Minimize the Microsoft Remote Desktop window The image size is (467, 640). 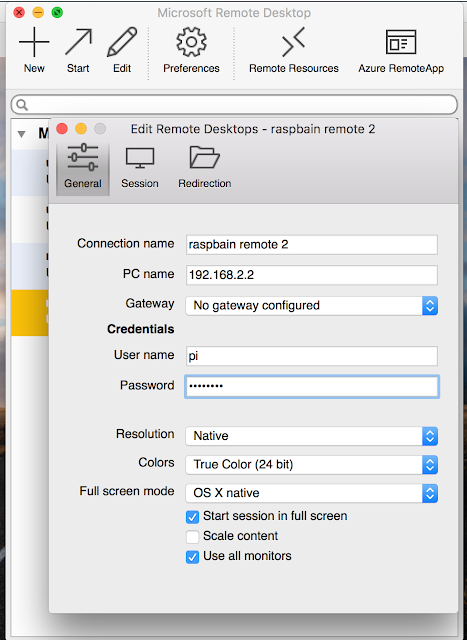pyautogui.click(x=38, y=13)
